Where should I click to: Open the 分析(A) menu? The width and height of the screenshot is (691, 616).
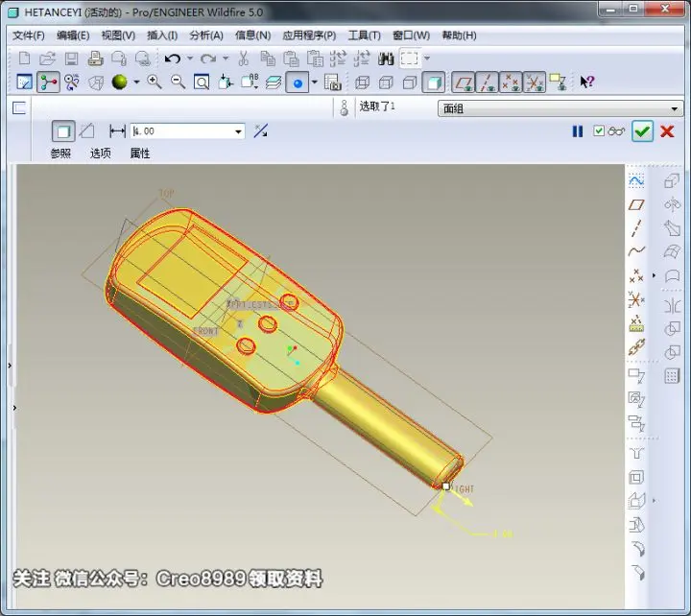(206, 36)
